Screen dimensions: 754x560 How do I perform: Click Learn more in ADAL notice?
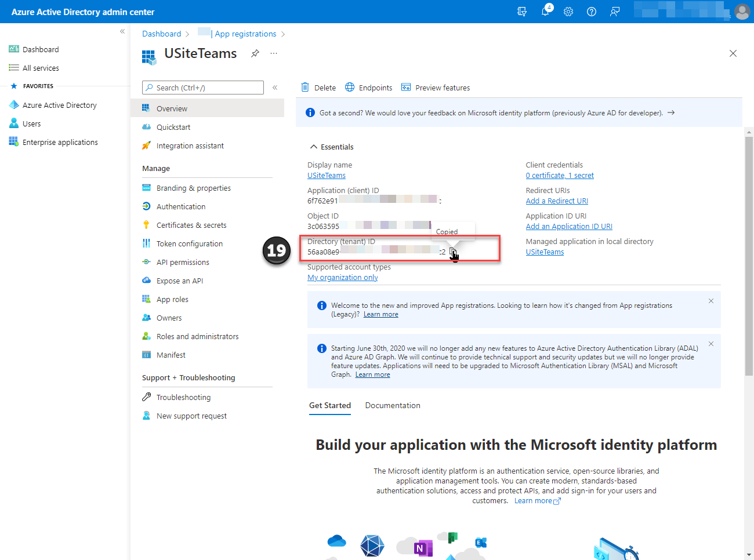(372, 374)
